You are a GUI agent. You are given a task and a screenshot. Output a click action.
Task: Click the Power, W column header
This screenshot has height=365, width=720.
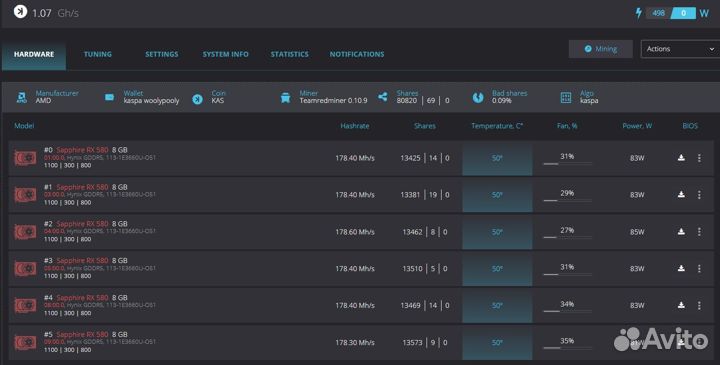[x=637, y=126]
